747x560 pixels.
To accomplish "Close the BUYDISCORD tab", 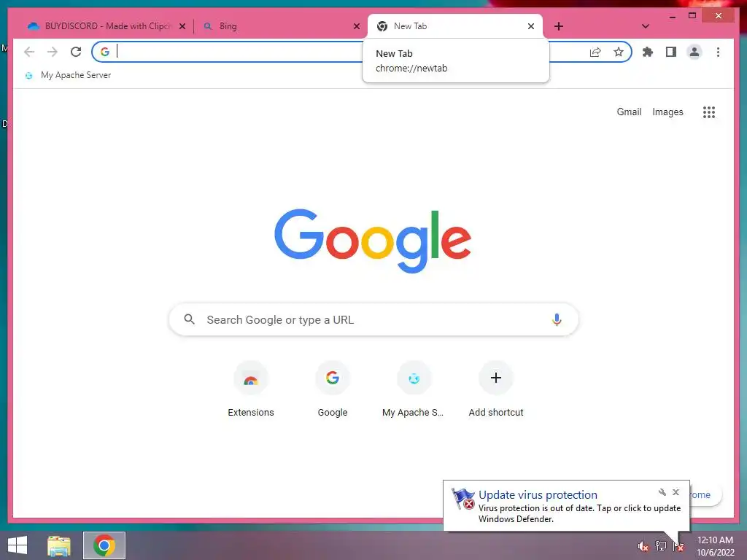I will point(182,26).
